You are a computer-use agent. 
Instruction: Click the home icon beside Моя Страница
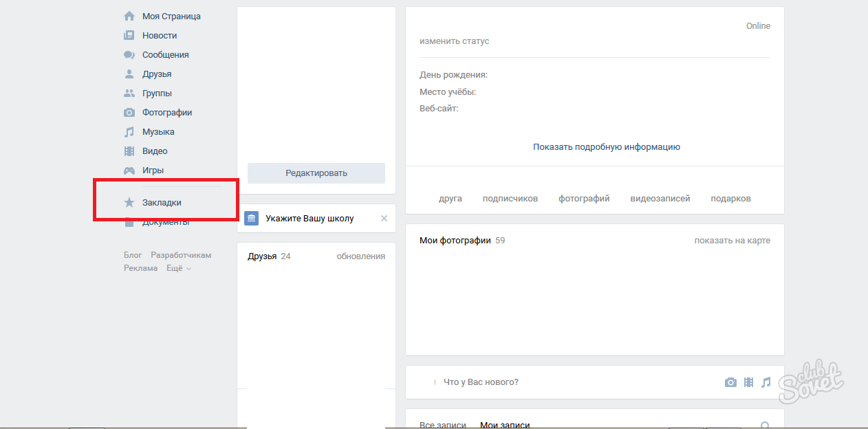[129, 16]
